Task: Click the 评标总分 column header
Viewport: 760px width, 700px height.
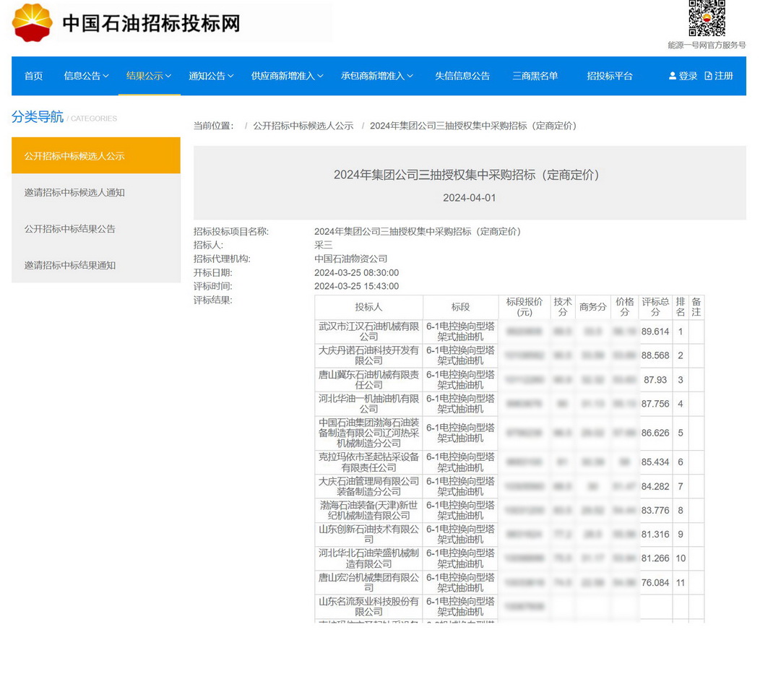Action: point(655,307)
